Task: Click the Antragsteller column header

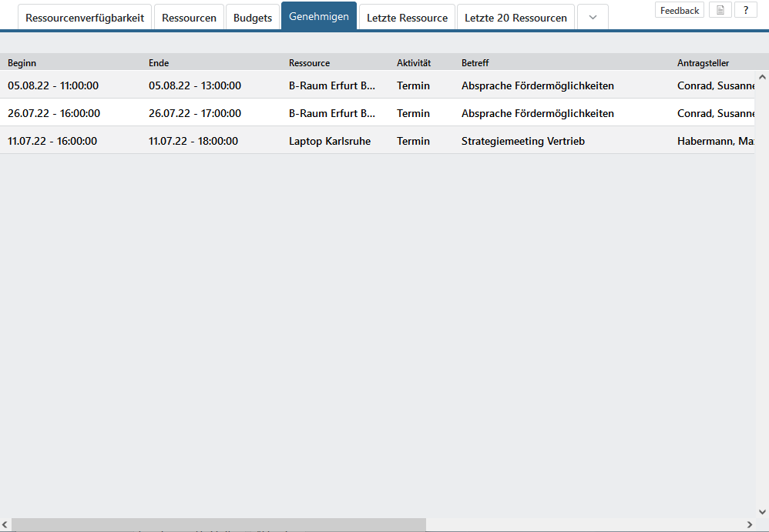Action: [703, 63]
